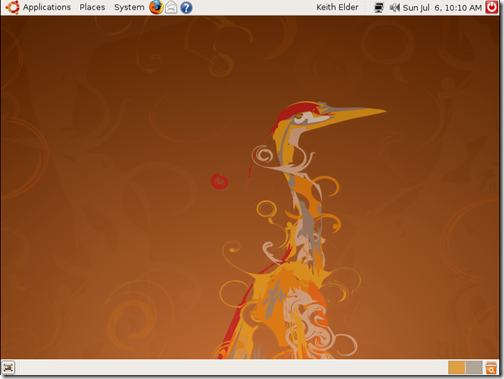Click the red power quit button

point(492,7)
